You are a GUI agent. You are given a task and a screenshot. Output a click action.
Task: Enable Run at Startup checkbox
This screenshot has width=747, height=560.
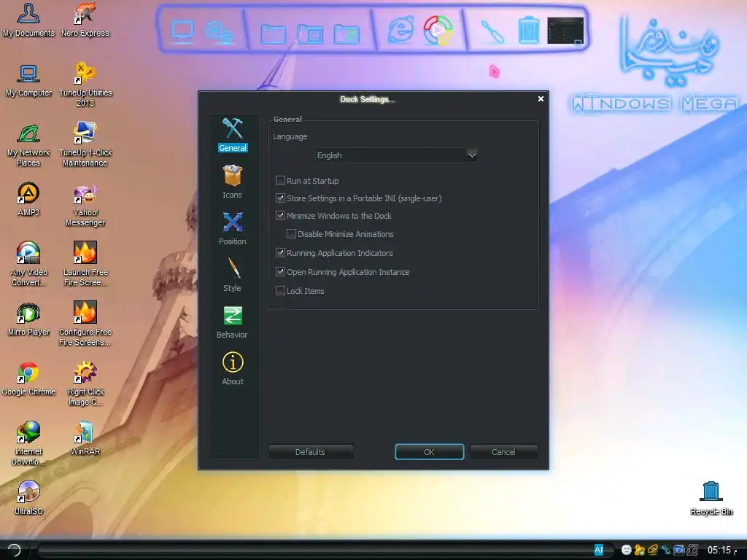click(x=281, y=181)
